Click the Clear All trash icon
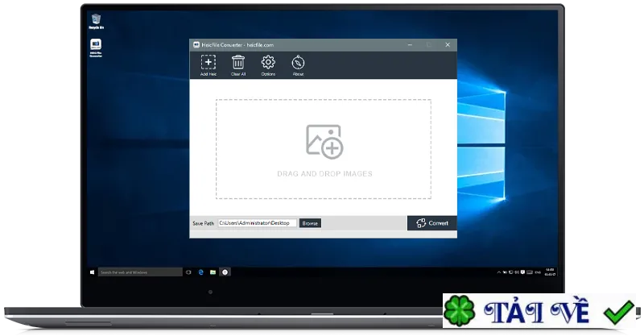The width and height of the screenshot is (644, 336). pyautogui.click(x=238, y=65)
